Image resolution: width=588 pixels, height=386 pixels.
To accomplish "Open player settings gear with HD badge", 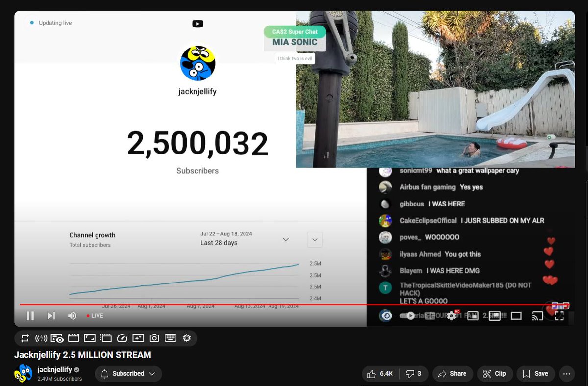I will pyautogui.click(x=452, y=316).
